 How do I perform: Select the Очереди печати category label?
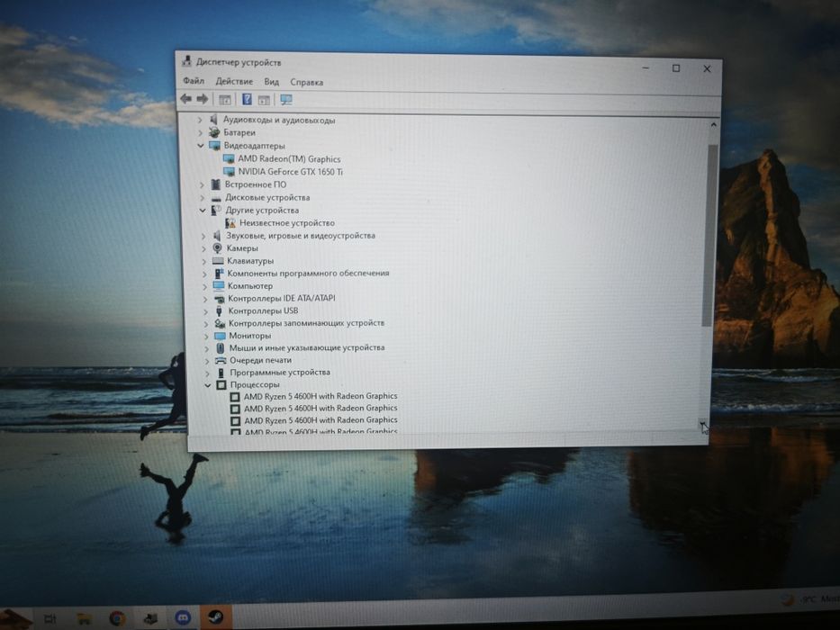260,361
